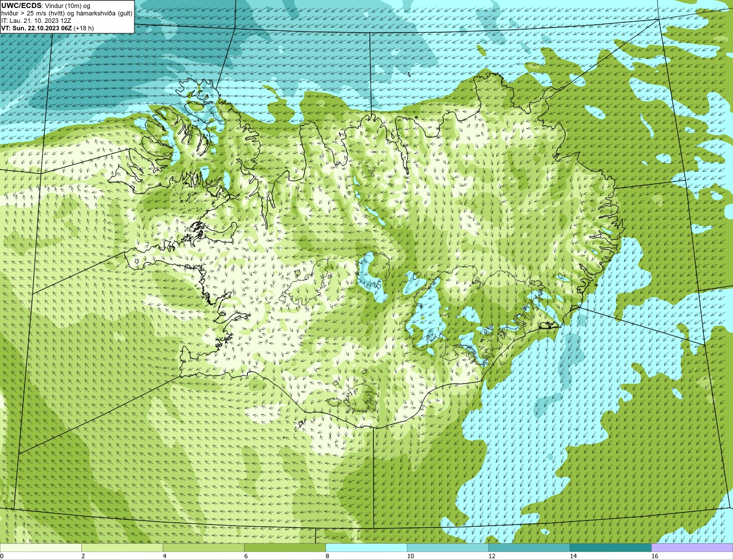The width and height of the screenshot is (733, 560).
Task: Click the 10–12 m/s turquoise legend swatch
Action: point(448,547)
